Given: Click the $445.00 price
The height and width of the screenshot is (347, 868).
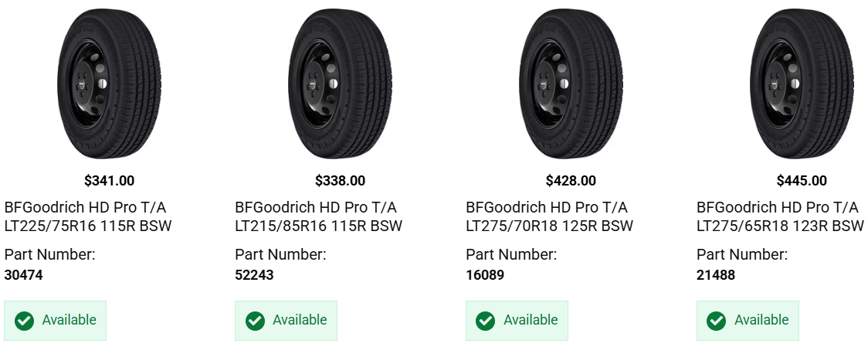Looking at the screenshot, I should coord(802,181).
